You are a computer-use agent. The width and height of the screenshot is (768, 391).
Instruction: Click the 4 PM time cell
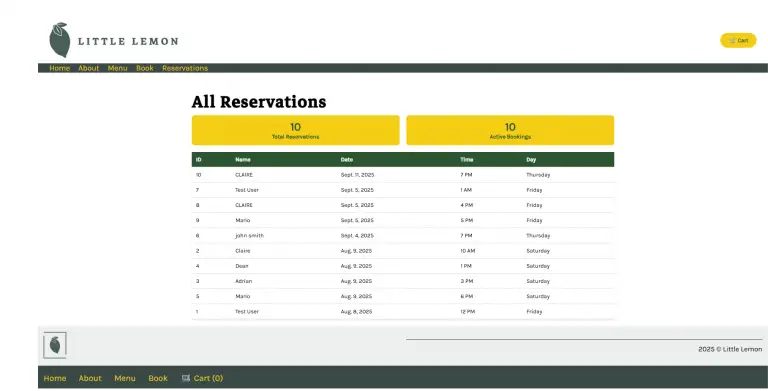[x=466, y=205]
